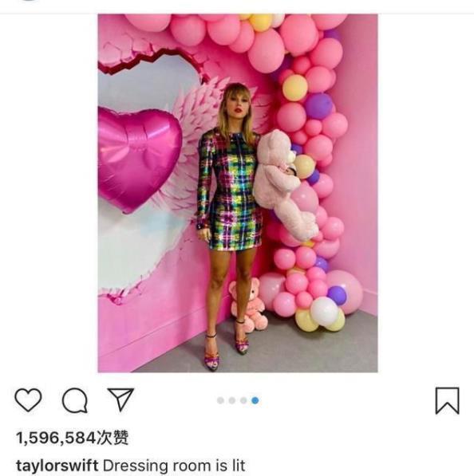
Task: Like the post with the heart icon
Action: click(28, 399)
